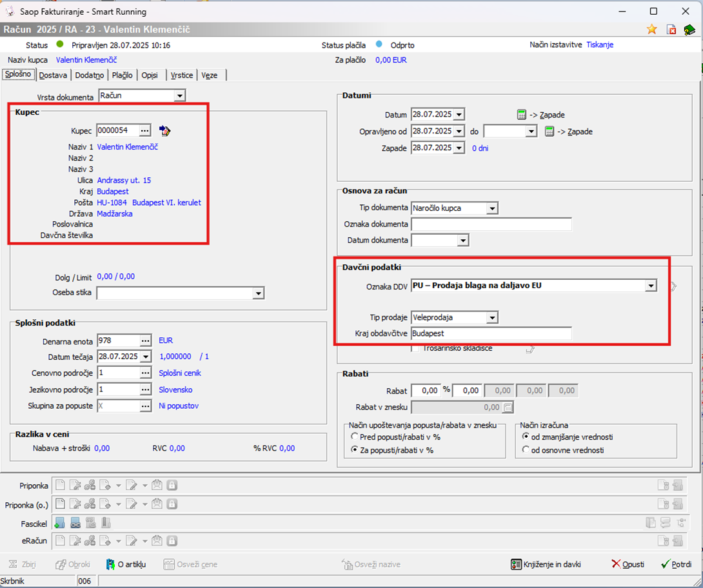
Task: Click the binder icon in Fascikel row
Action: [106, 523]
